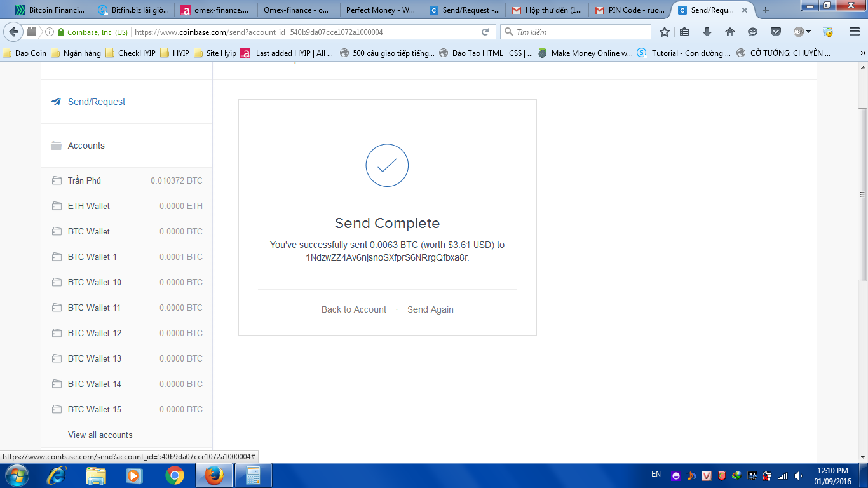
Task: Select the BTC Wallet 1 account row
Action: tap(127, 257)
